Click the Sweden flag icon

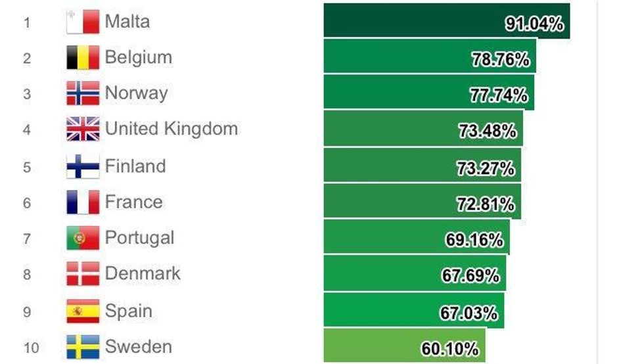[x=83, y=347]
